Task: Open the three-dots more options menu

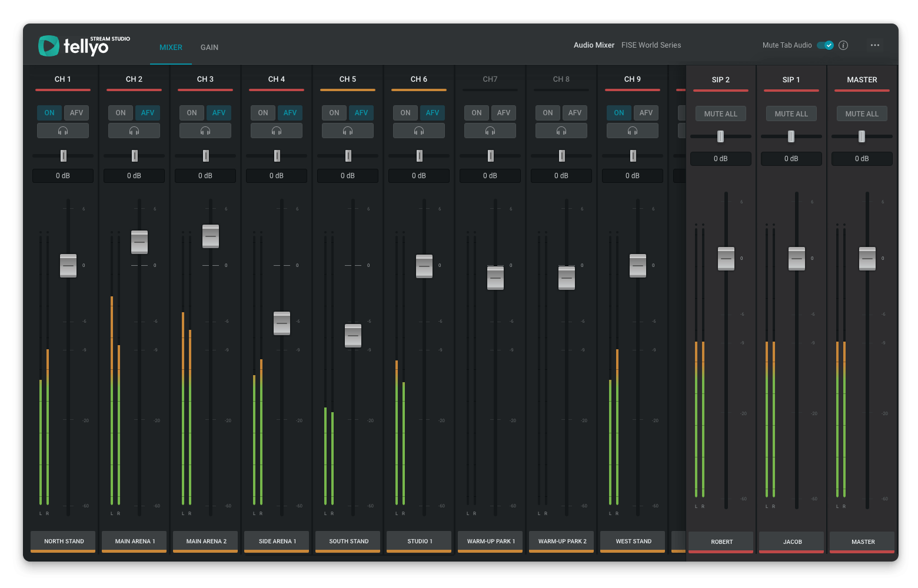Action: [875, 45]
